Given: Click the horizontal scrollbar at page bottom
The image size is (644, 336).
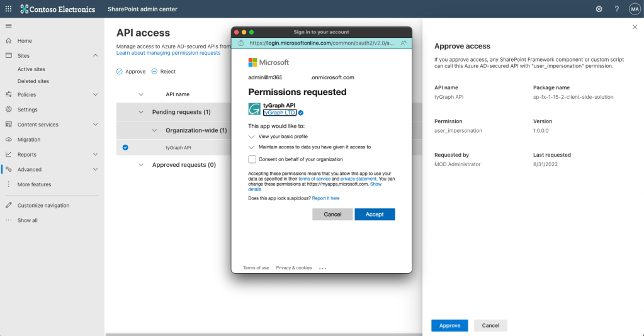Looking at the screenshot, I should pos(264,334).
